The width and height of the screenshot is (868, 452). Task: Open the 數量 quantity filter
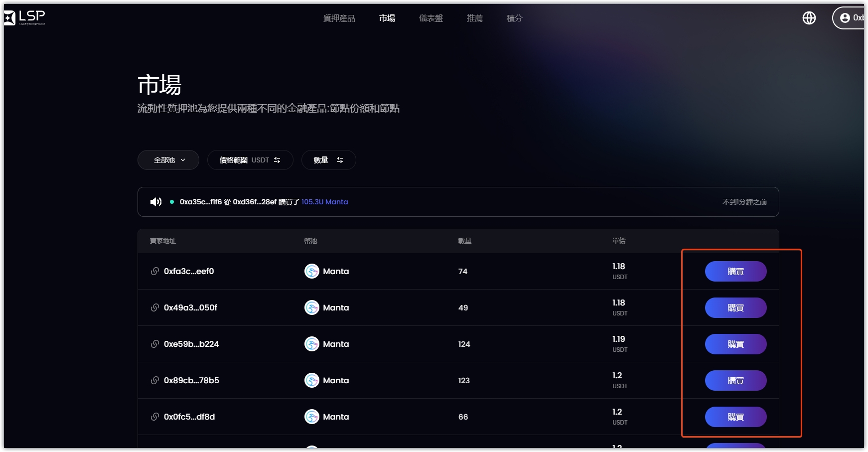(x=328, y=160)
